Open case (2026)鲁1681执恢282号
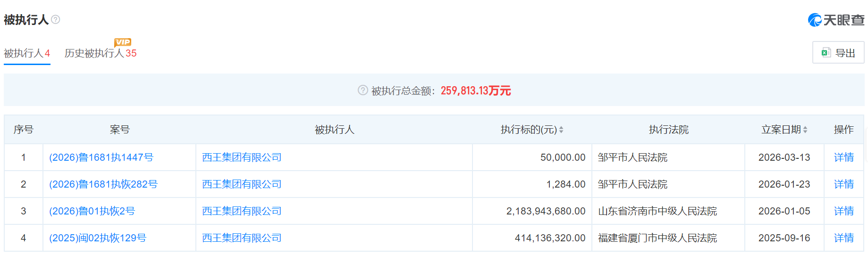Screen dimensions: 868x263 103,184
